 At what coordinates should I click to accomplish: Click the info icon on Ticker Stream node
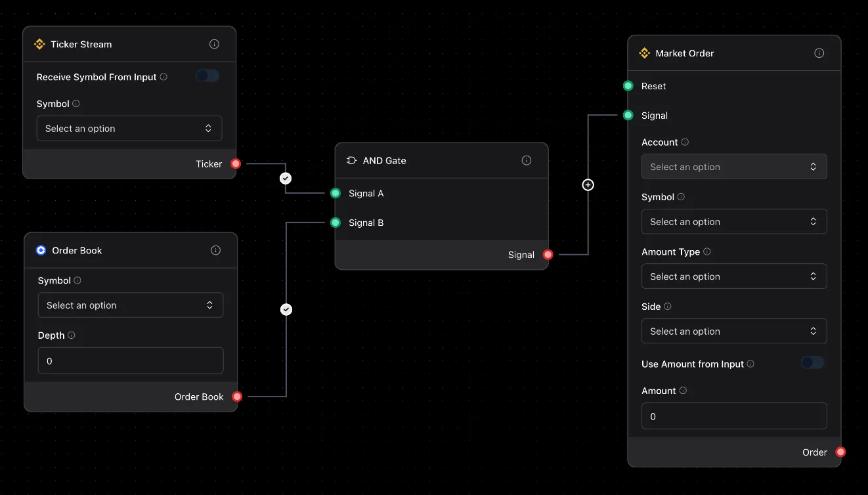pos(214,44)
